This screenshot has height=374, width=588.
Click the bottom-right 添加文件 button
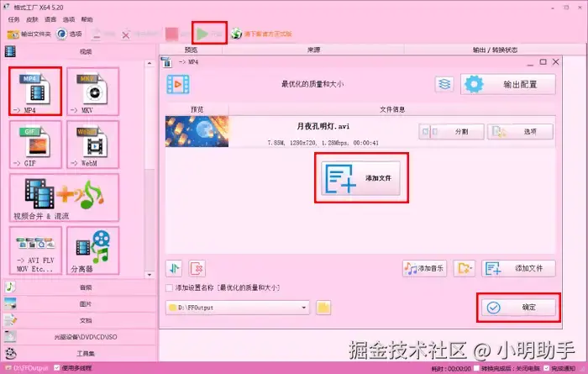pyautogui.click(x=518, y=268)
